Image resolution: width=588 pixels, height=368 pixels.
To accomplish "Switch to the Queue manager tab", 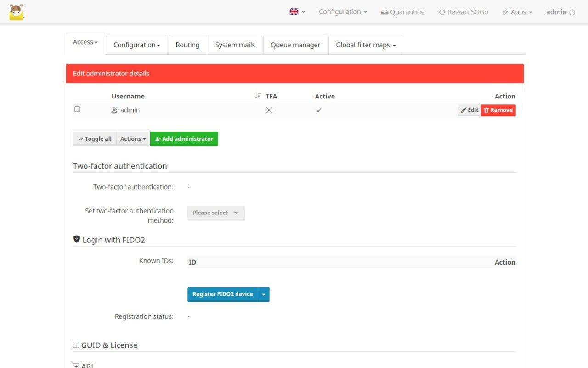I will [x=295, y=45].
